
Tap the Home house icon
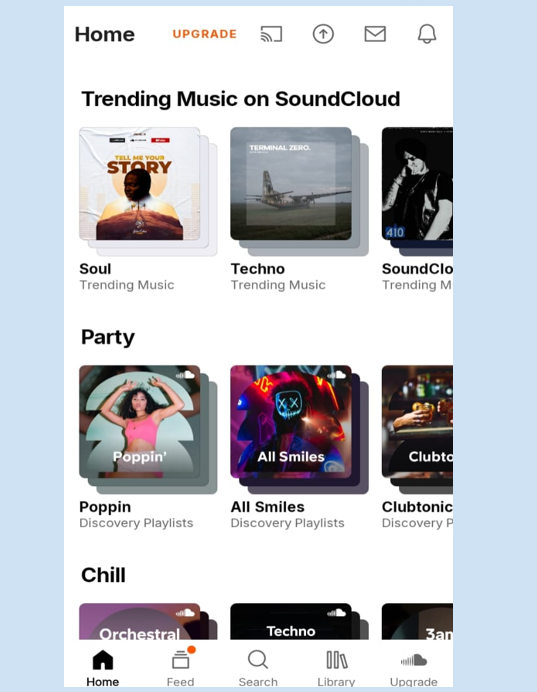coord(103,660)
